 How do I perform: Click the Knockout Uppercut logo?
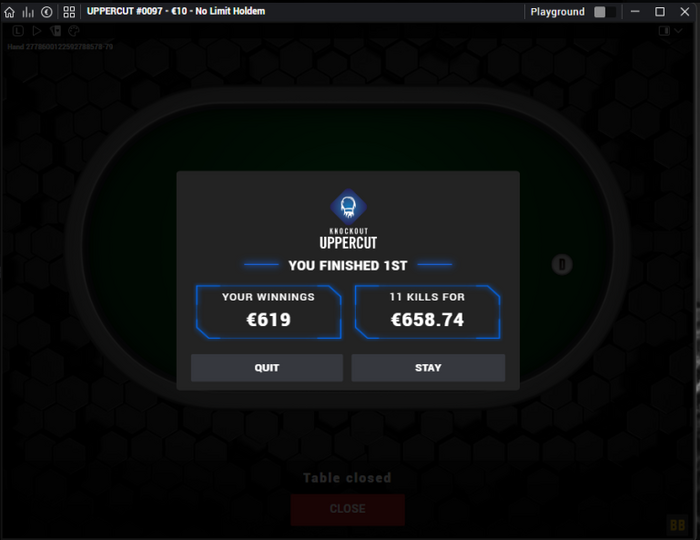tap(348, 219)
